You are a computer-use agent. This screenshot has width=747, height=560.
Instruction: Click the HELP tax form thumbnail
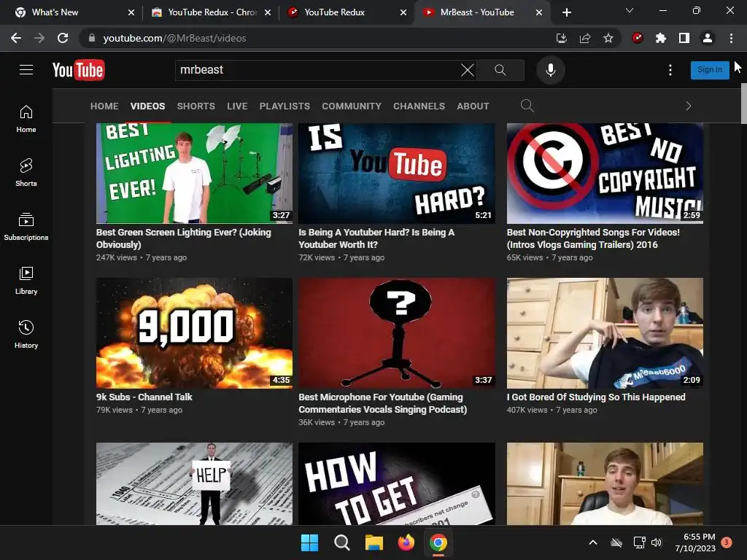click(194, 483)
